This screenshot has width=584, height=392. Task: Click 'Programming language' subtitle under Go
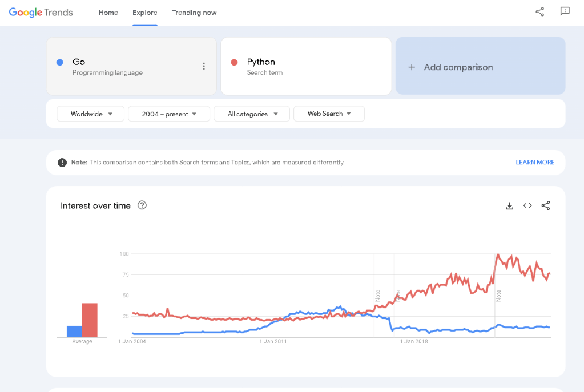(108, 72)
